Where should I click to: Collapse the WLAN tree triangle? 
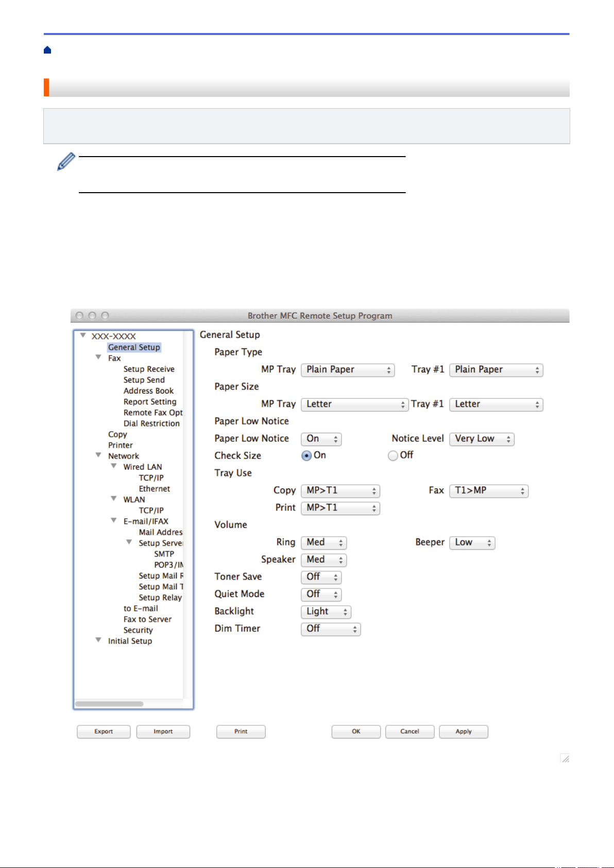coord(114,498)
